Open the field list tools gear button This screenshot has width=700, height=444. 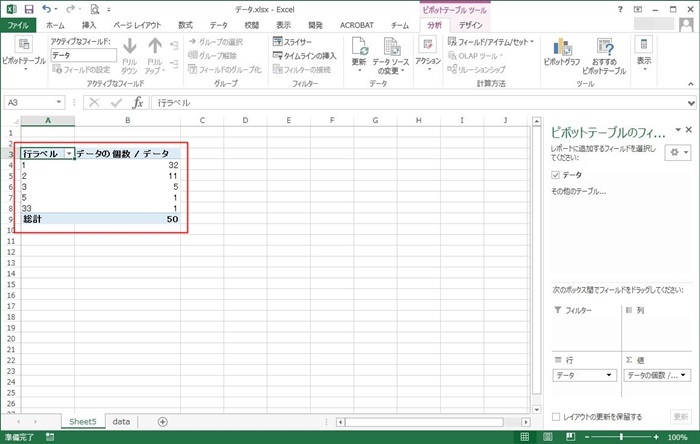pos(678,152)
